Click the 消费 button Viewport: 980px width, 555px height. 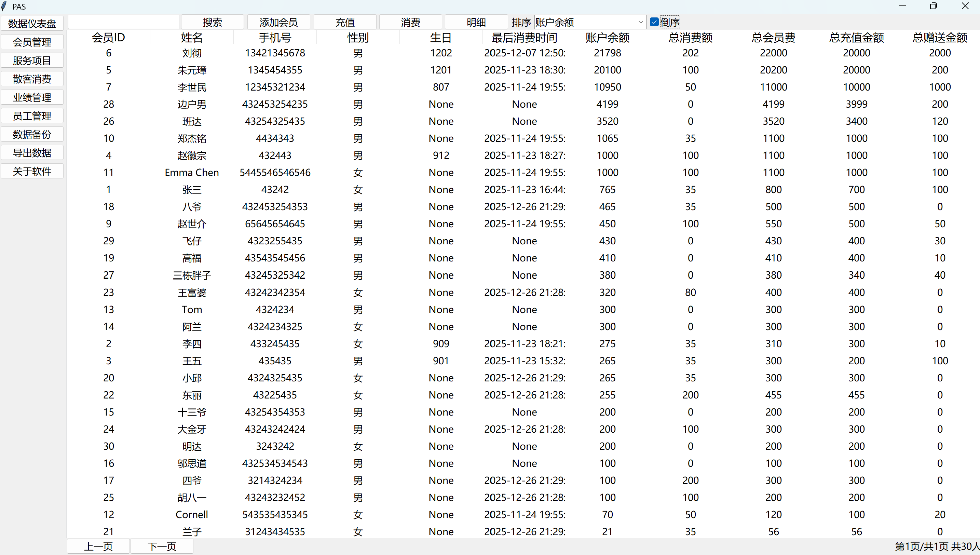click(410, 22)
